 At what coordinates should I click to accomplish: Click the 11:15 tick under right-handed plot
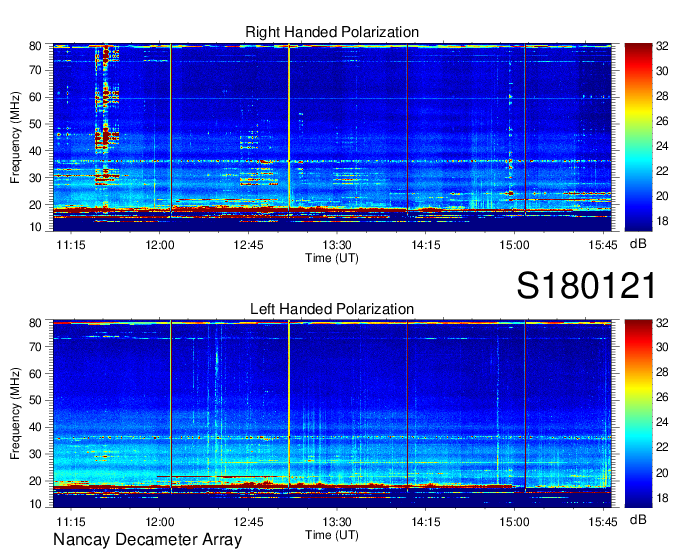tap(71, 245)
